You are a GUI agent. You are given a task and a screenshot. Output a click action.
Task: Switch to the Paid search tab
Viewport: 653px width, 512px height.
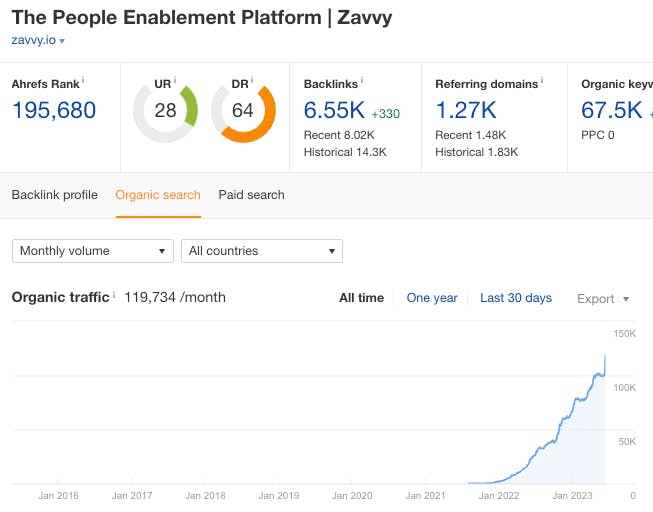[x=252, y=195]
